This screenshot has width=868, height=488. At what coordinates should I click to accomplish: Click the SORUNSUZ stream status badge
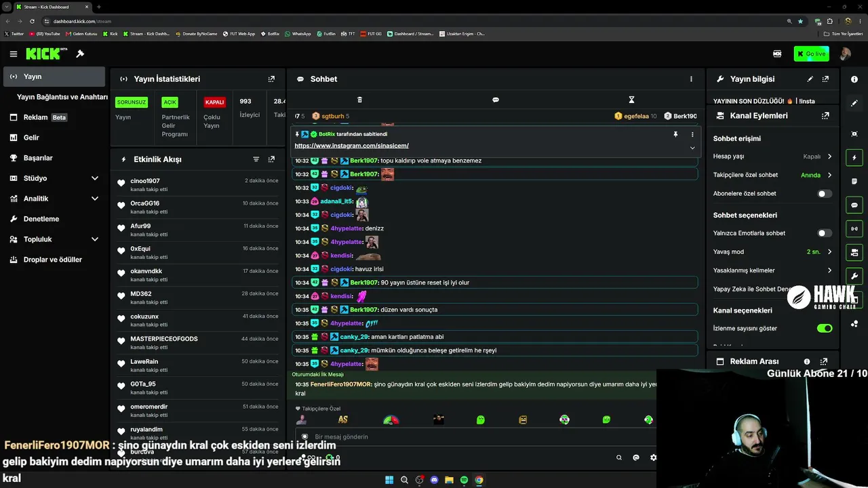tap(132, 102)
